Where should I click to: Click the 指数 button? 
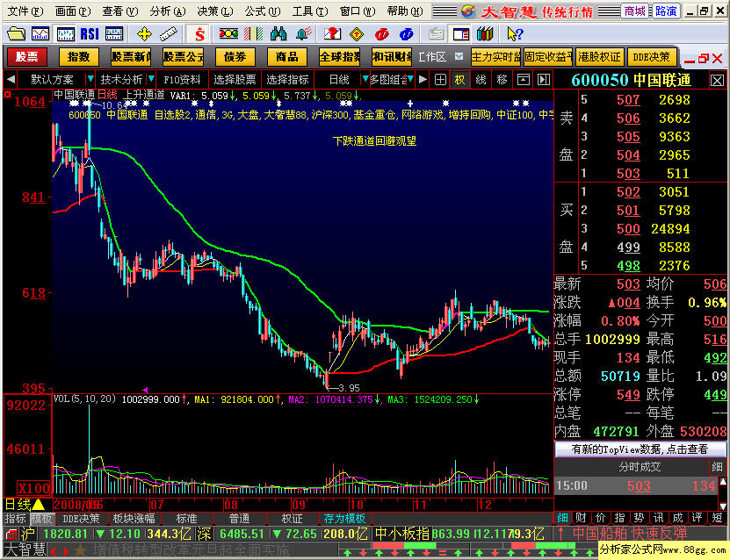click(79, 57)
